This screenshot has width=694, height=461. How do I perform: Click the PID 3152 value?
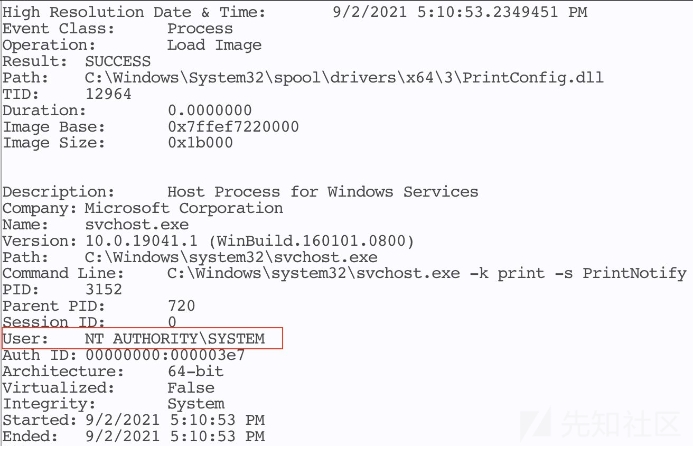[x=103, y=289]
